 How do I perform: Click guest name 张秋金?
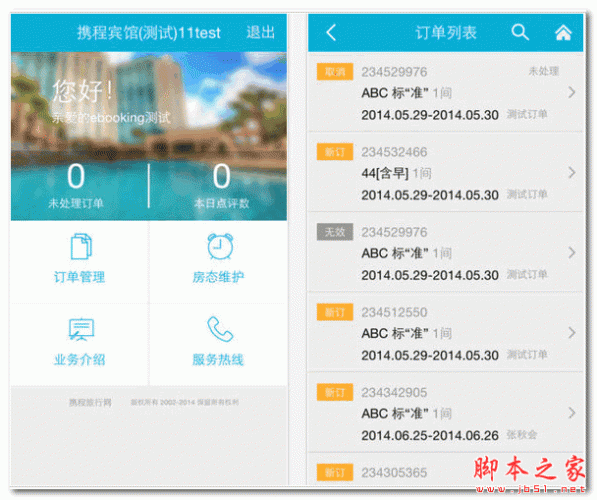[522, 435]
